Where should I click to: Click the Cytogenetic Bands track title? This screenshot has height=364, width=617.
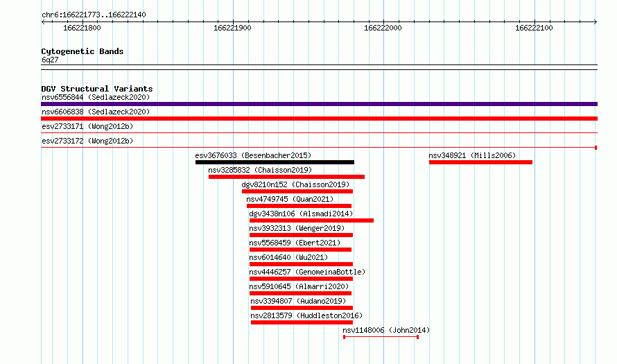[x=82, y=51]
